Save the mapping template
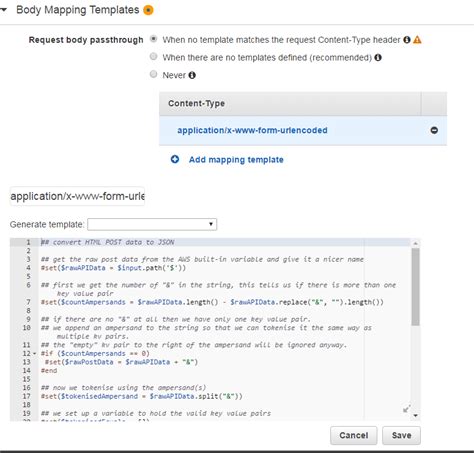This screenshot has width=474, height=453. [x=401, y=435]
